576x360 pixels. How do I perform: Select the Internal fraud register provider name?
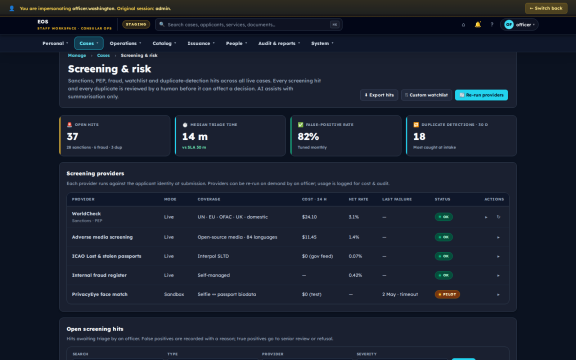[x=99, y=276]
